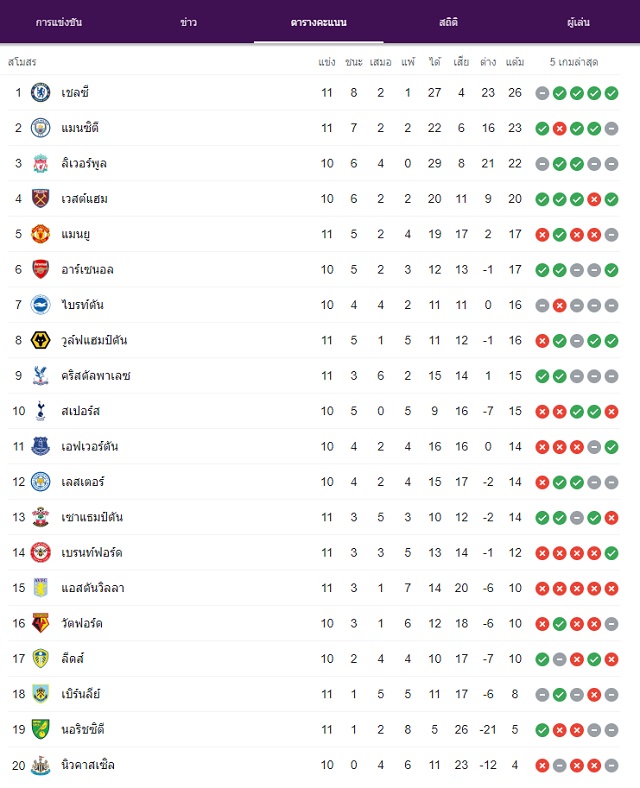The width and height of the screenshot is (640, 788).
Task: Open the การแข่งขัน tab
Action: pyautogui.click(x=59, y=22)
